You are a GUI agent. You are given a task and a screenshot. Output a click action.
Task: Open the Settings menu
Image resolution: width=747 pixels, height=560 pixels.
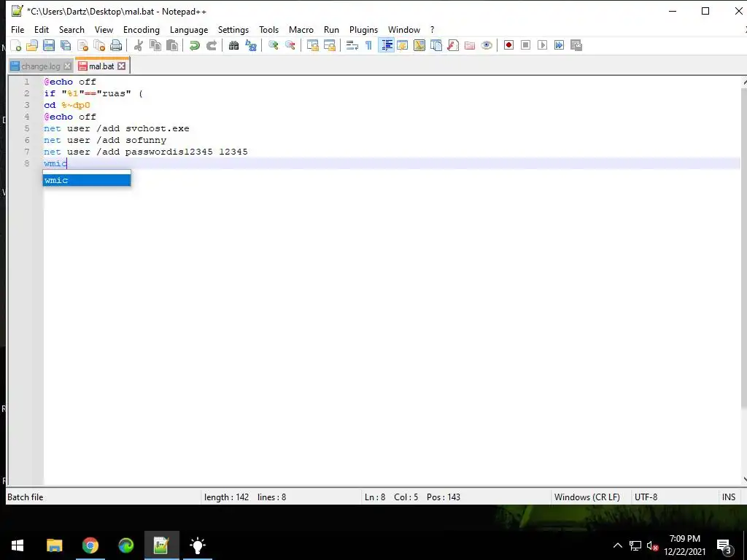pyautogui.click(x=233, y=29)
